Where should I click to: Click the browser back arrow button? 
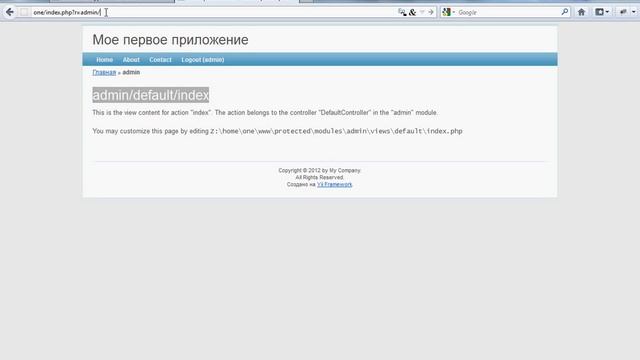click(10, 12)
